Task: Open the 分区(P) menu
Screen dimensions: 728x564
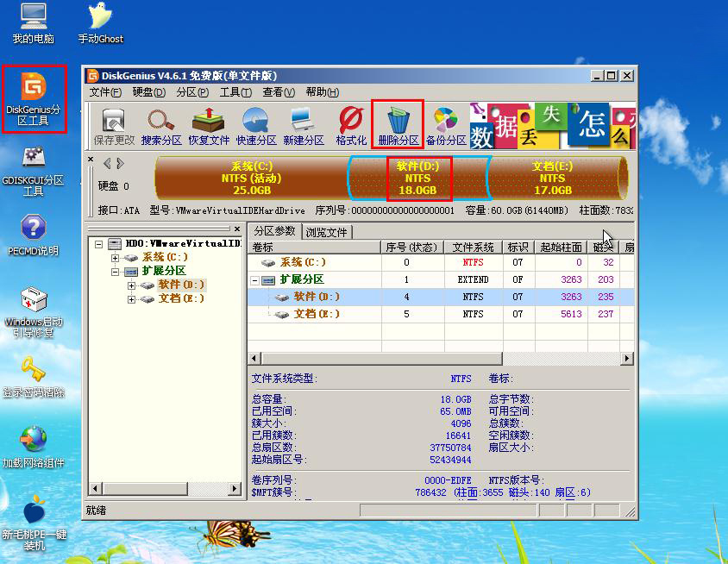Action: [192, 92]
